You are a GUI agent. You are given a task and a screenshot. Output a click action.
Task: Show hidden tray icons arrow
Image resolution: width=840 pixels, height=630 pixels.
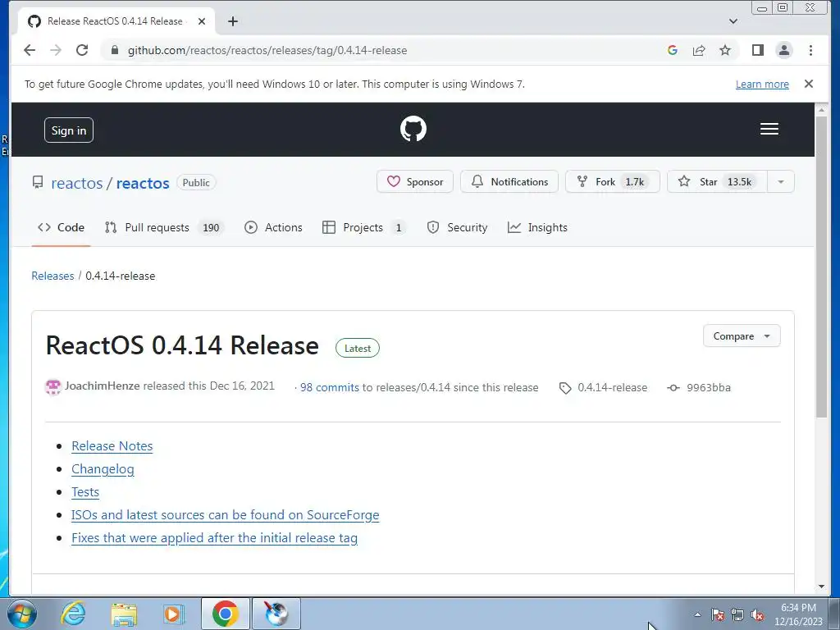click(697, 614)
